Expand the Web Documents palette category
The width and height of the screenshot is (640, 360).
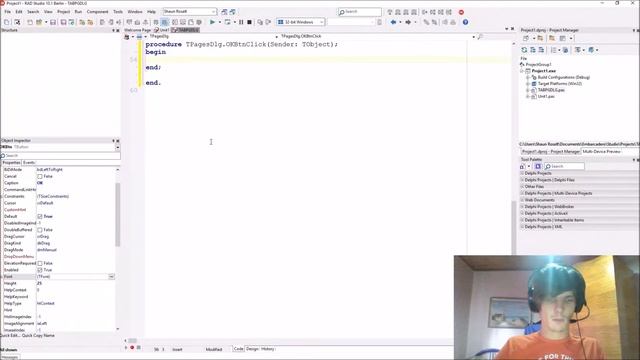coord(522,200)
